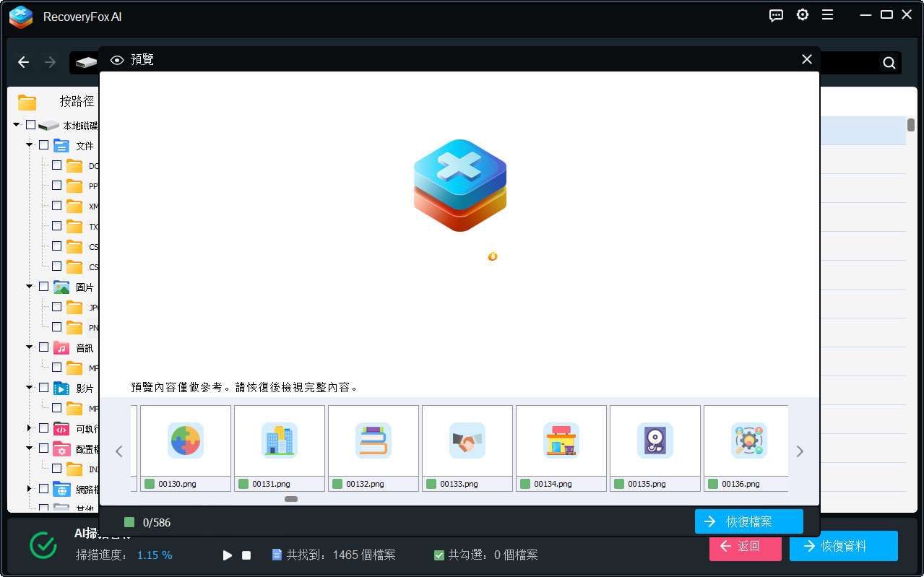Check the 圖片 folder checkbox
The width and height of the screenshot is (924, 577).
coord(43,286)
